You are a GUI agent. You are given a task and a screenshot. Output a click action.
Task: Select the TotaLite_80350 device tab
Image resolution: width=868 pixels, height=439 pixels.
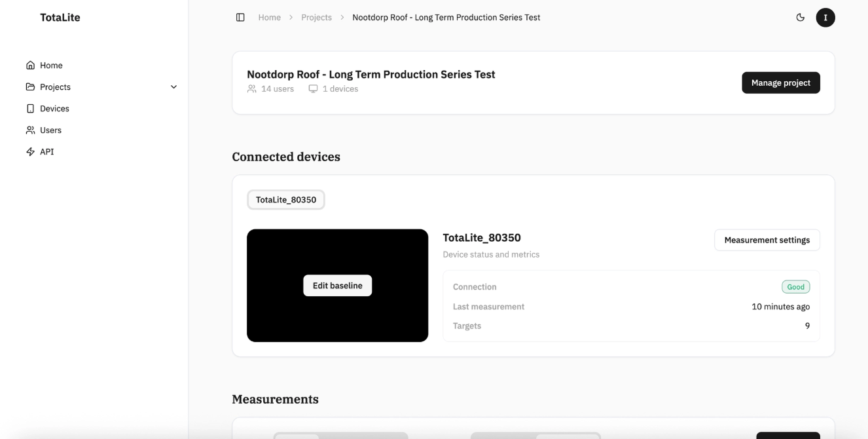tap(286, 200)
